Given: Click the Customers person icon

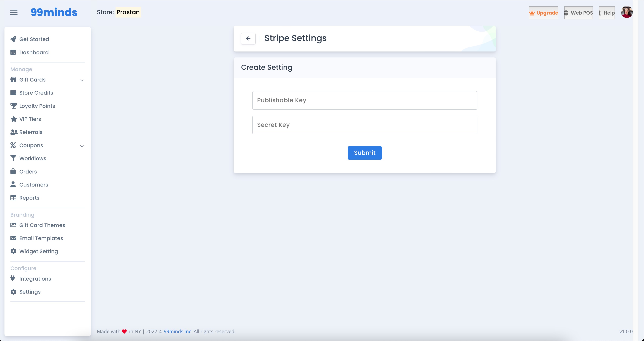Looking at the screenshot, I should pyautogui.click(x=13, y=184).
